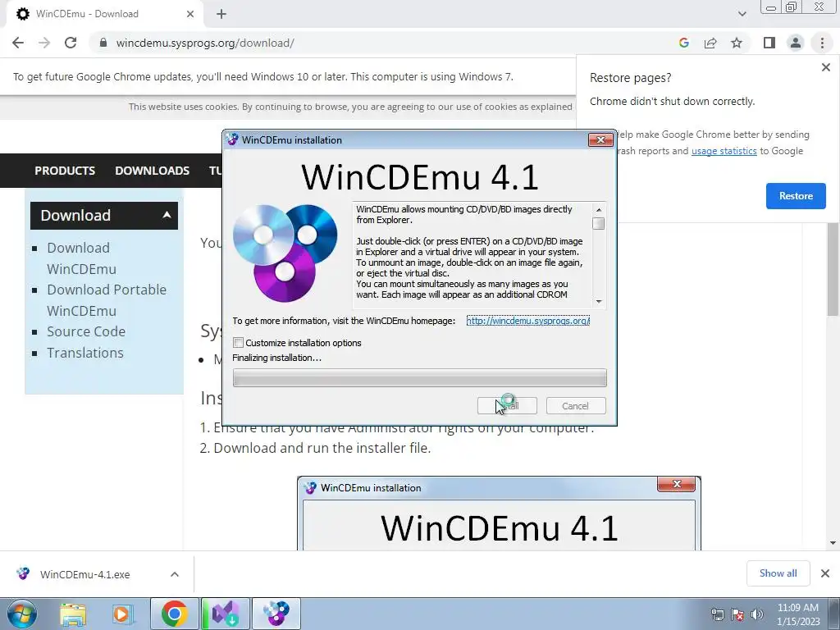
Task: Click the installer description scroll up arrow
Action: [x=599, y=210]
